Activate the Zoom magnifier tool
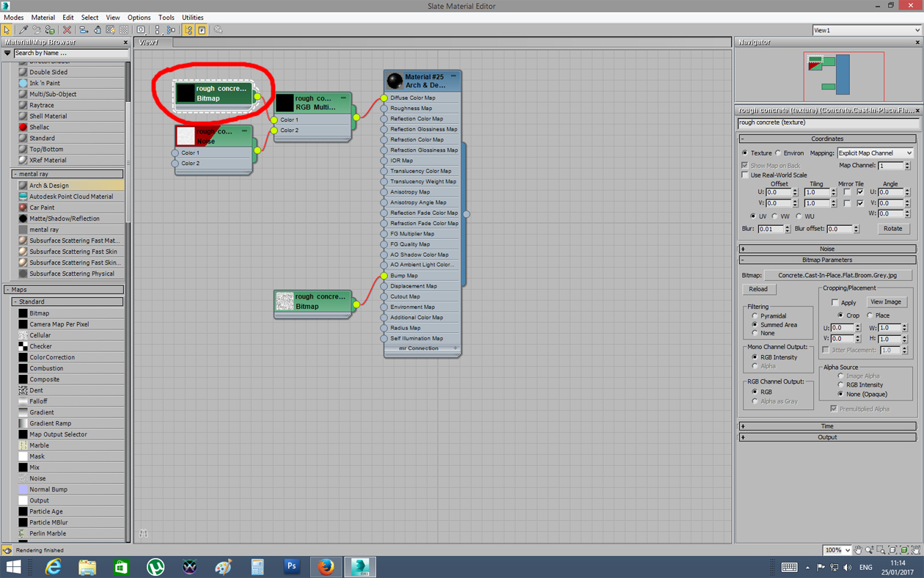The width and height of the screenshot is (924, 578). 870,549
